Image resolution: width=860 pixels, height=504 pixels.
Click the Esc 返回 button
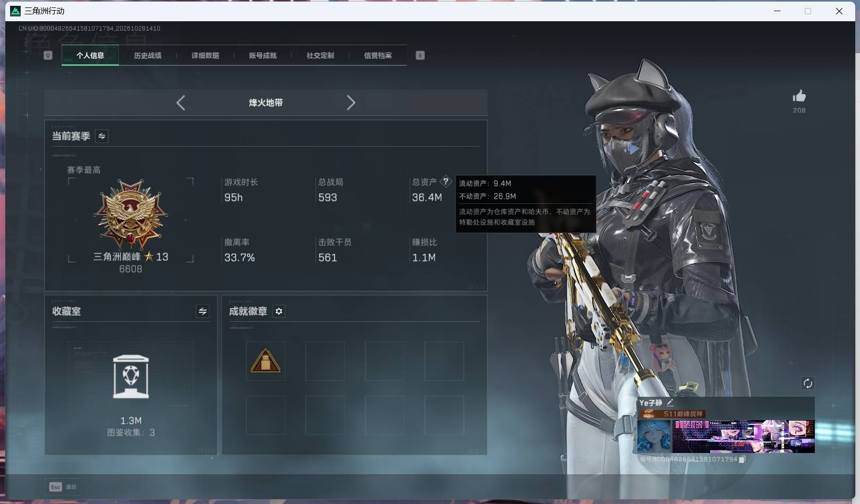tap(63, 486)
